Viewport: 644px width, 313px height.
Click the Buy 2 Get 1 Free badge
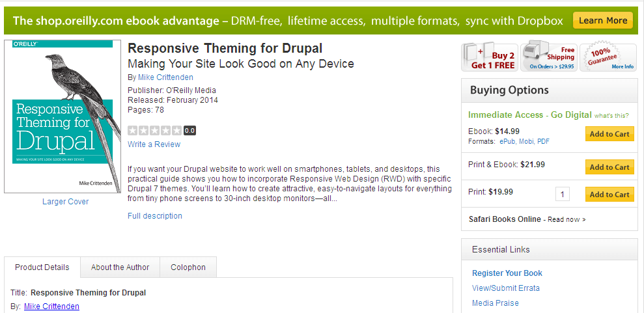coord(489,57)
